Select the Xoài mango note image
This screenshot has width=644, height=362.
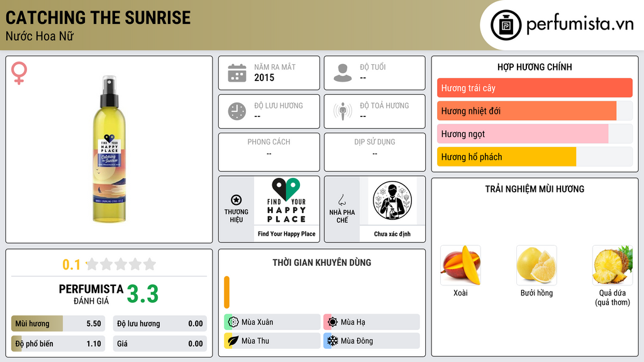(460, 265)
